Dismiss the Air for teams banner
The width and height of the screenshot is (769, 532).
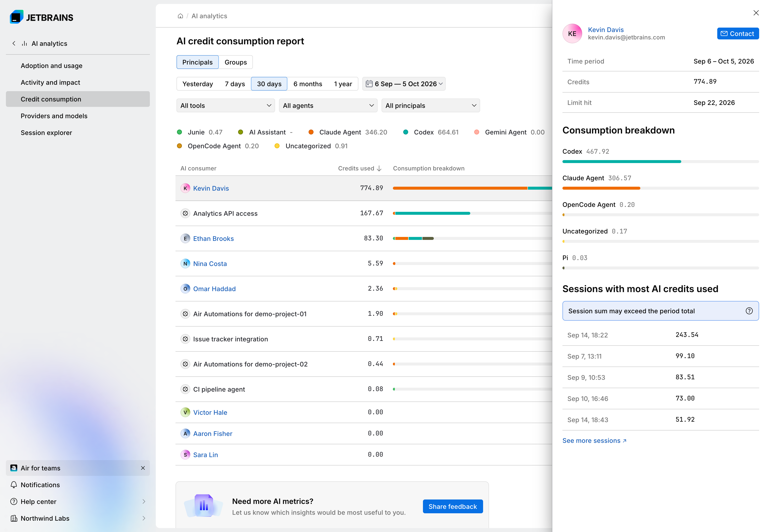click(143, 468)
